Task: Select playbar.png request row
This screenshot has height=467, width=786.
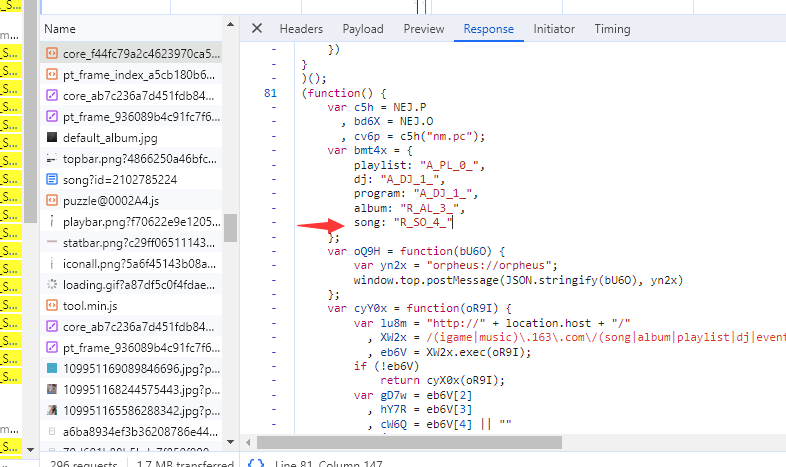Action: coord(131,222)
